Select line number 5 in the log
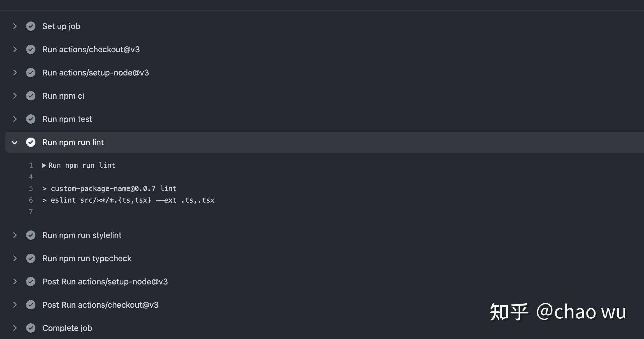Image resolution: width=644 pixels, height=339 pixels. pyautogui.click(x=30, y=188)
